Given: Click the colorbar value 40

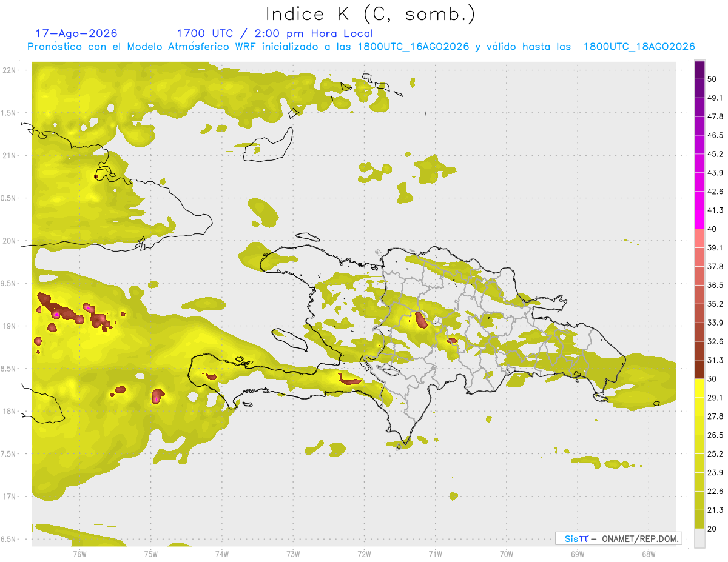Looking at the screenshot, I should (x=712, y=229).
